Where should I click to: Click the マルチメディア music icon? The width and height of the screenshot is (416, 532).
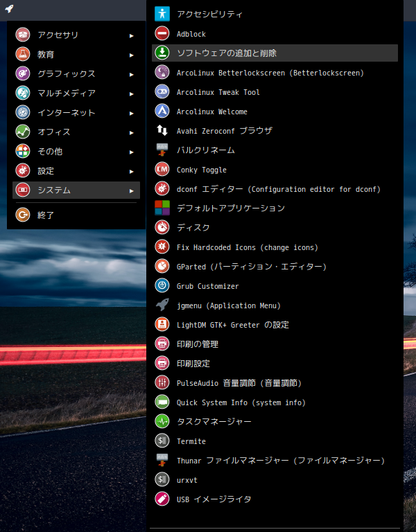23,93
